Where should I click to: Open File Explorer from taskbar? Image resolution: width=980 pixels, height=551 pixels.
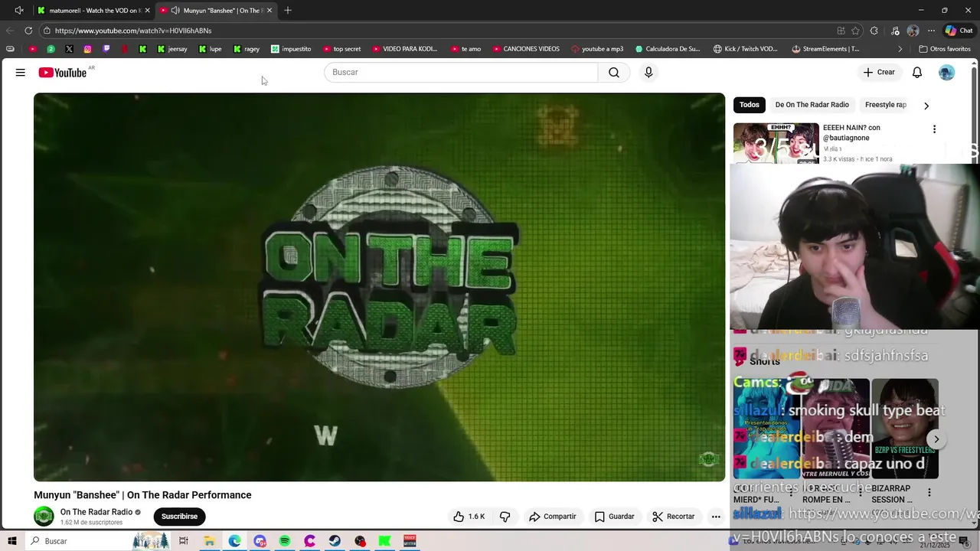tap(209, 541)
